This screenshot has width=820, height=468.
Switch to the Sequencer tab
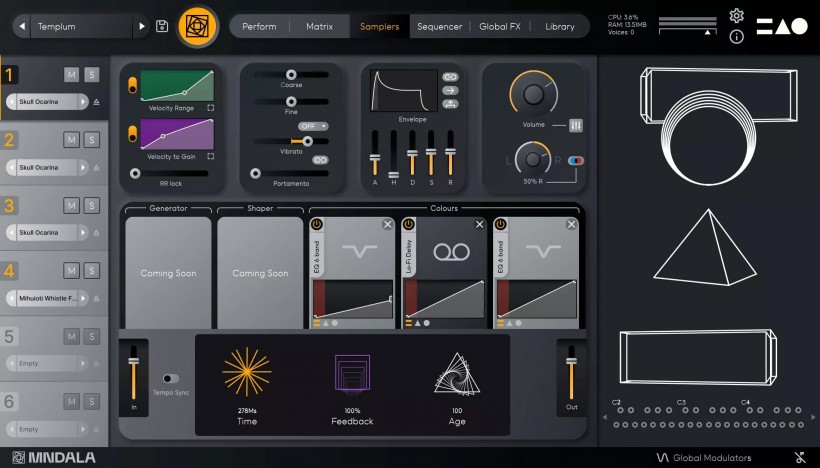[439, 26]
